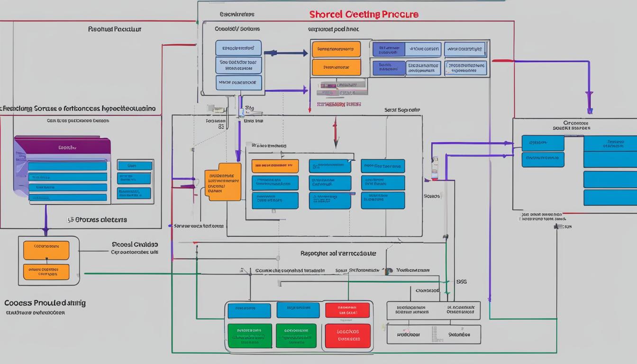The image size is (637, 364).
Task: Click the dark blue right-pointing arrow connector
Action: 286,53
